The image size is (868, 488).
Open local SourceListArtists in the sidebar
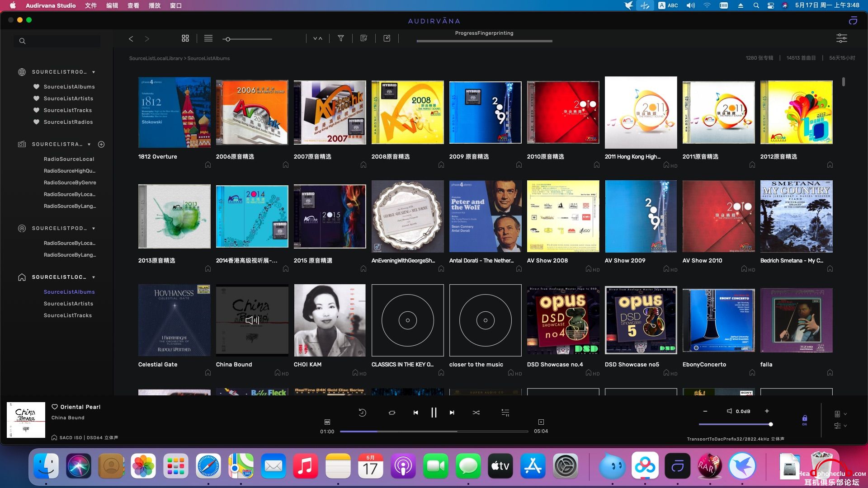coord(68,304)
